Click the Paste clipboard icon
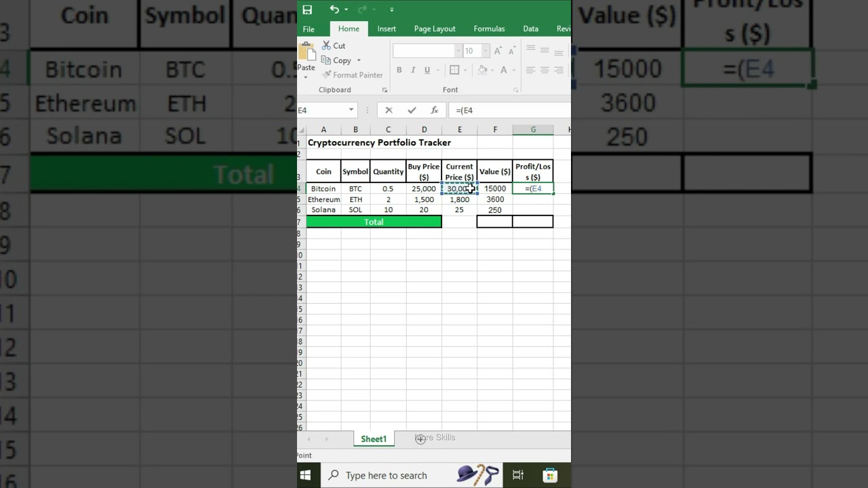The height and width of the screenshot is (488, 868). tap(307, 52)
